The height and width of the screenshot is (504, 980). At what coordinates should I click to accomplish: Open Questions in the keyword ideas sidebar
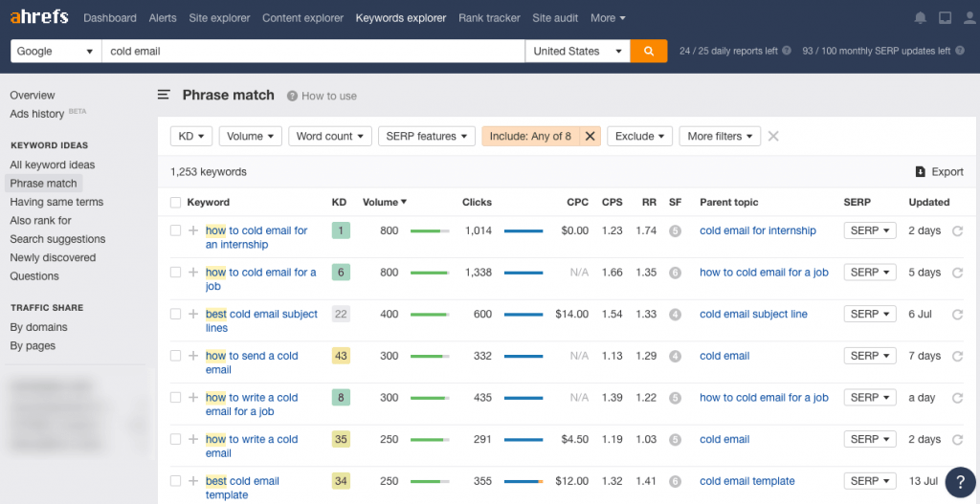34,275
